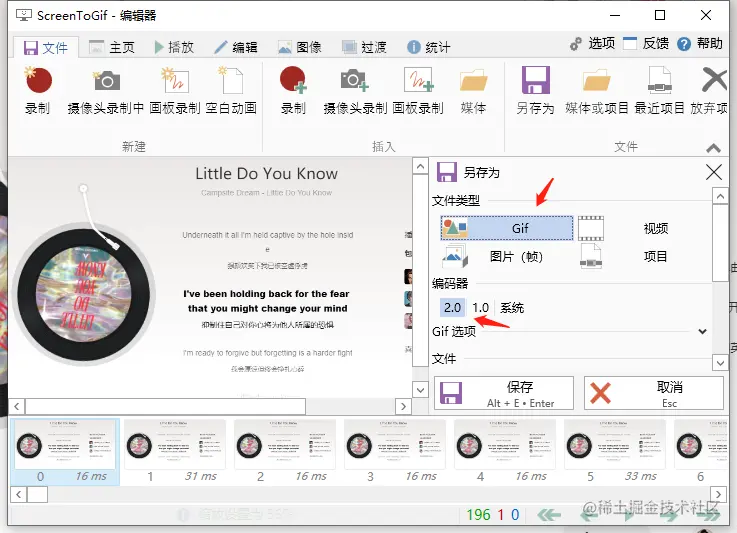Start a new recording in the 新建 group

(x=38, y=91)
